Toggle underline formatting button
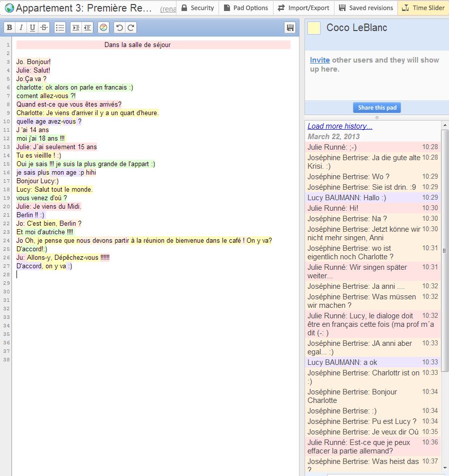Viewport: 449px width, 476px height. click(x=32, y=28)
